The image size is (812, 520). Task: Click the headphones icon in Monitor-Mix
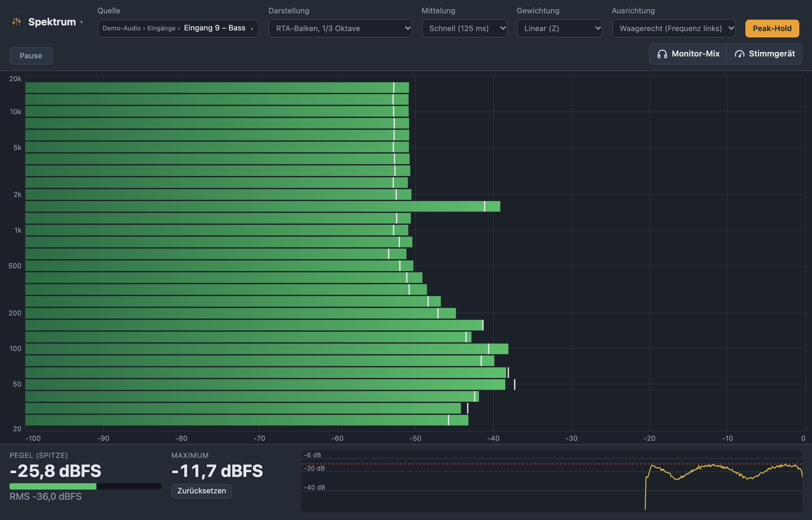pyautogui.click(x=662, y=54)
